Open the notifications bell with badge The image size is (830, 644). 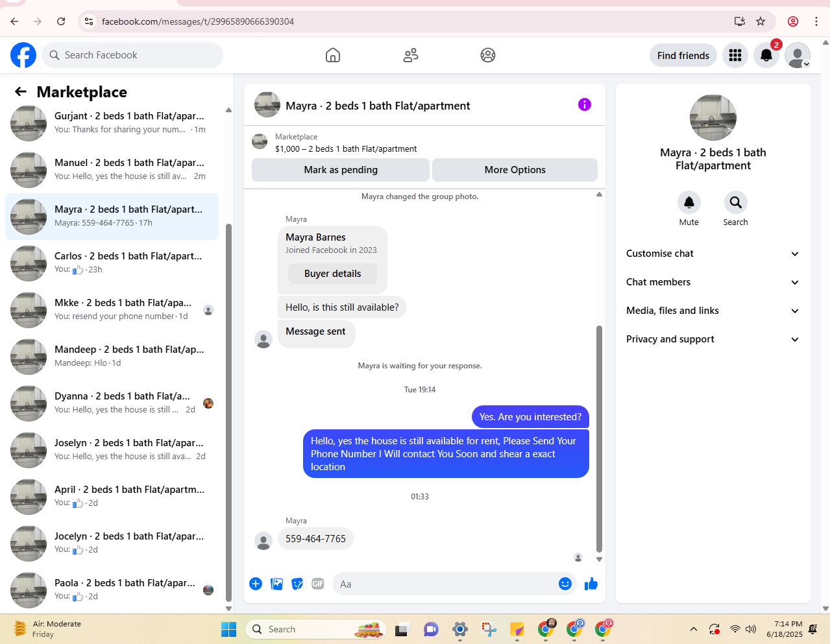coord(766,56)
